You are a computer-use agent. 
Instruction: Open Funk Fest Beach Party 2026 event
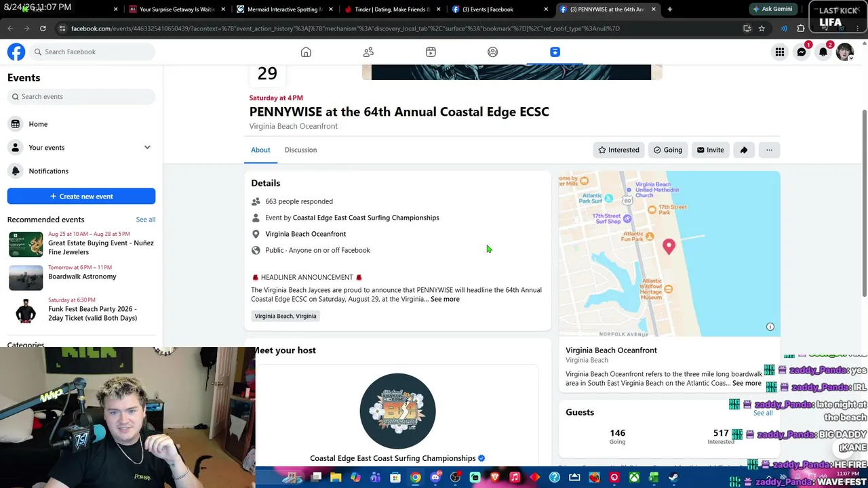pyautogui.click(x=81, y=309)
